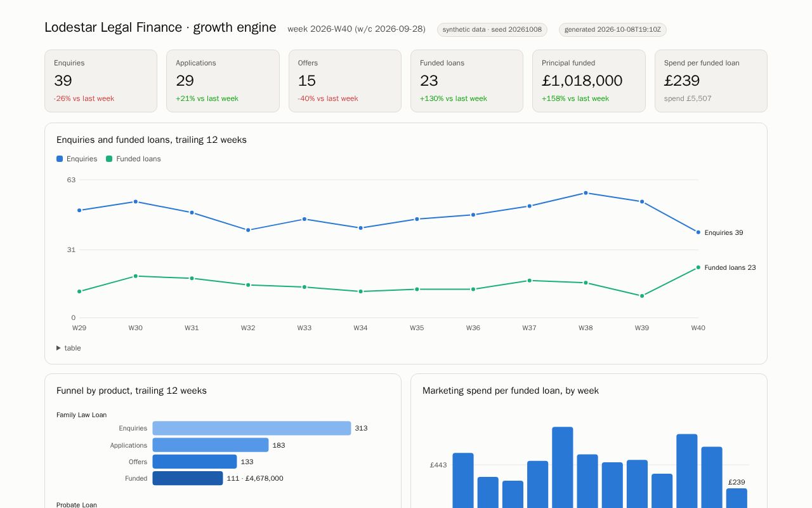Click the "Funnel by product, trailing 12 weeks" heading
The height and width of the screenshot is (508, 812).
131,391
